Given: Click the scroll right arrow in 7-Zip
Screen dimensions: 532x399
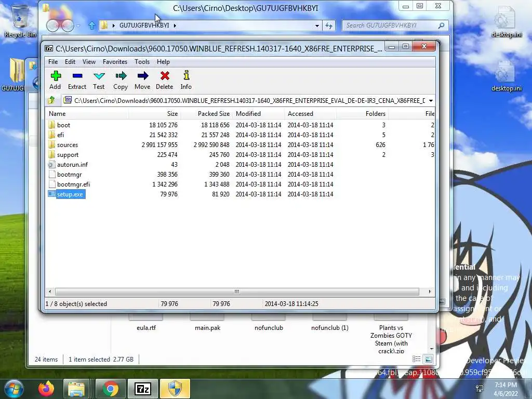Looking at the screenshot, I should (x=430, y=291).
